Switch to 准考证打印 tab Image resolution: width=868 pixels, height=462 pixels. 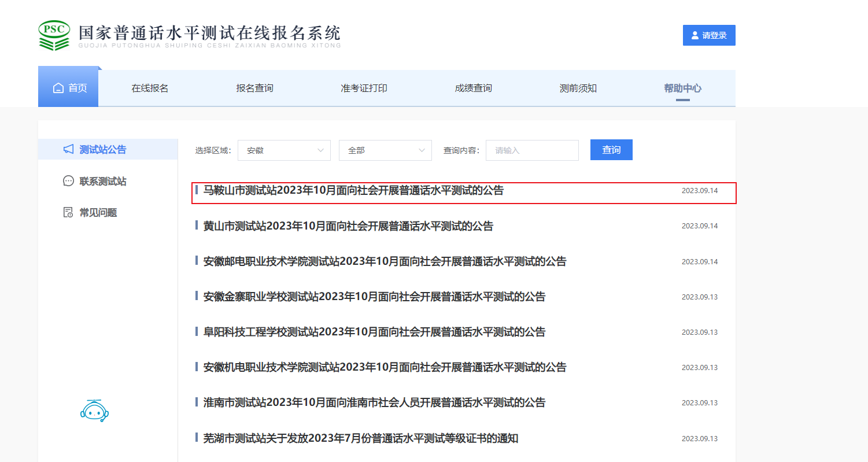click(364, 88)
